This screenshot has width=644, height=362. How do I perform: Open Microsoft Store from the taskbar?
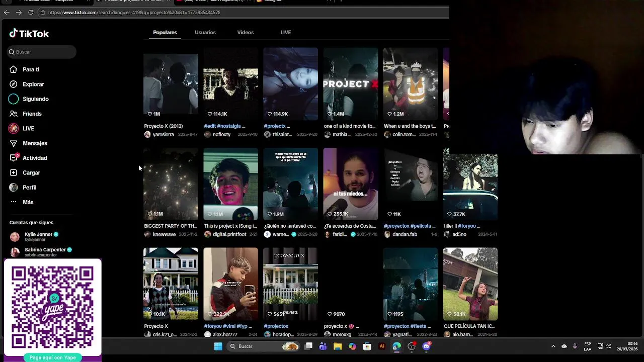[x=367, y=346]
